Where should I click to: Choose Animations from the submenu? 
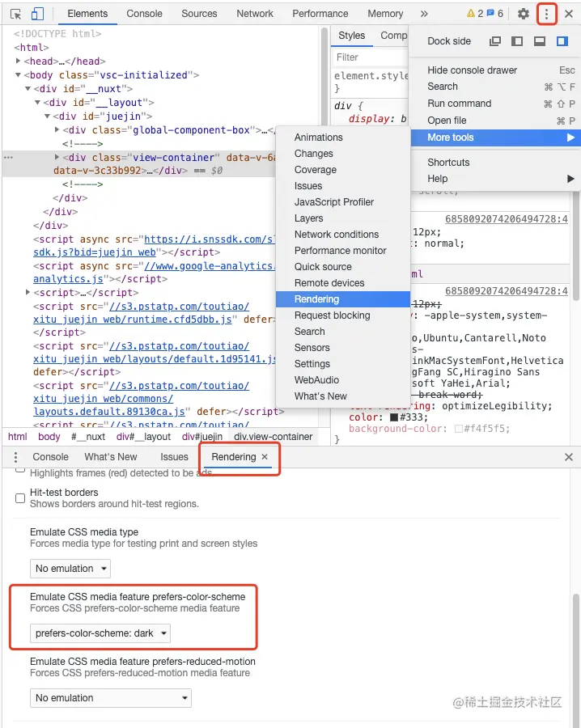[343, 138]
